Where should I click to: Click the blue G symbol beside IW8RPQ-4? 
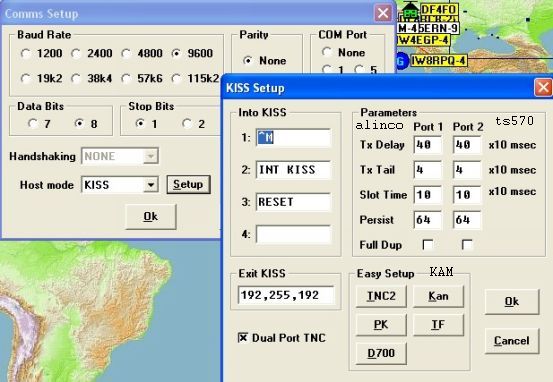pos(401,61)
